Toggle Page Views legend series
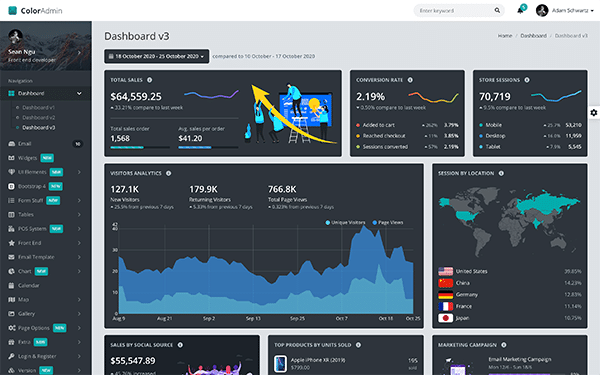Screen dimensions: 600x375 point(388,222)
